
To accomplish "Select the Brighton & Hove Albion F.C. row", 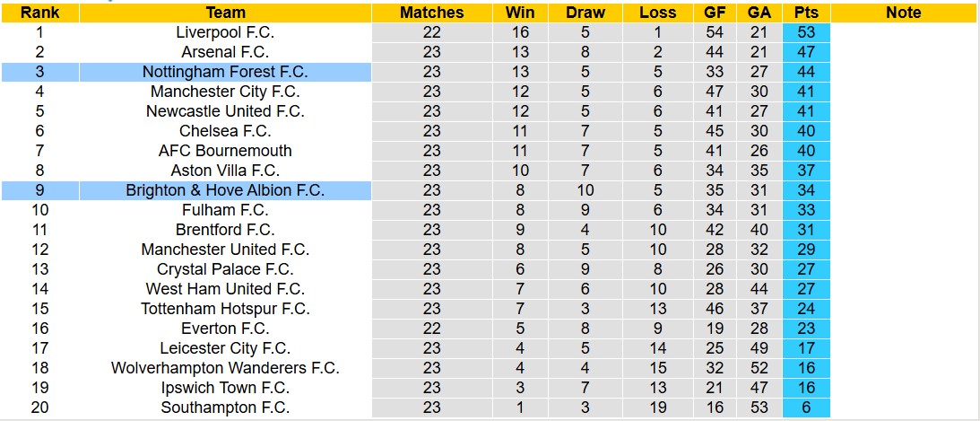I will point(225,190).
